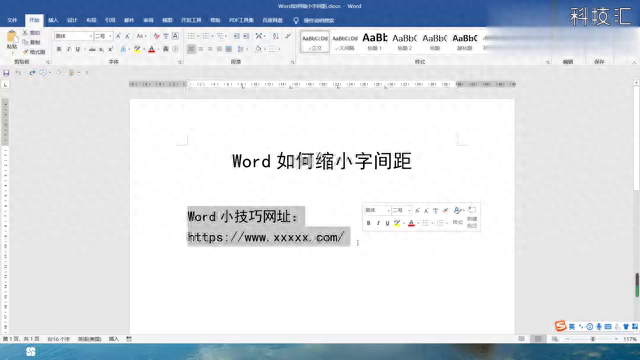Switch to the Design tab

(x=72, y=20)
